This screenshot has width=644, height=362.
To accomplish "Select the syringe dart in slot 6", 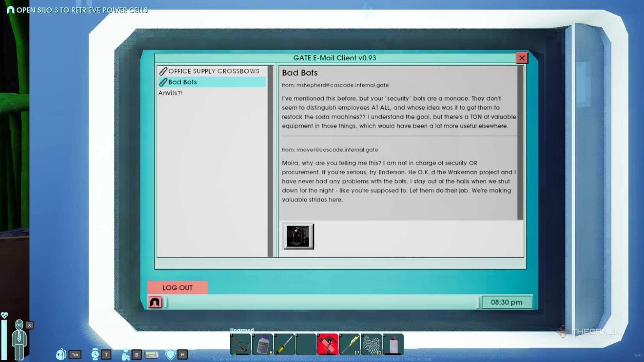I will (x=350, y=344).
